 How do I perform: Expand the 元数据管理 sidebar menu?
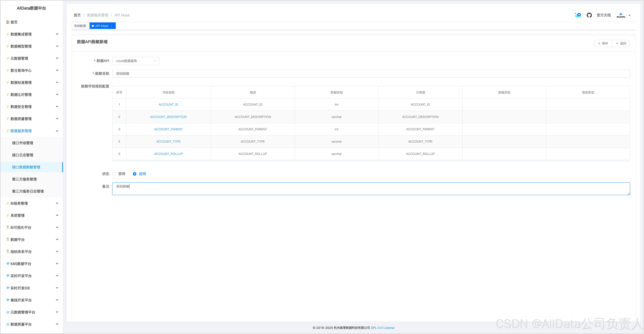pos(57,58)
